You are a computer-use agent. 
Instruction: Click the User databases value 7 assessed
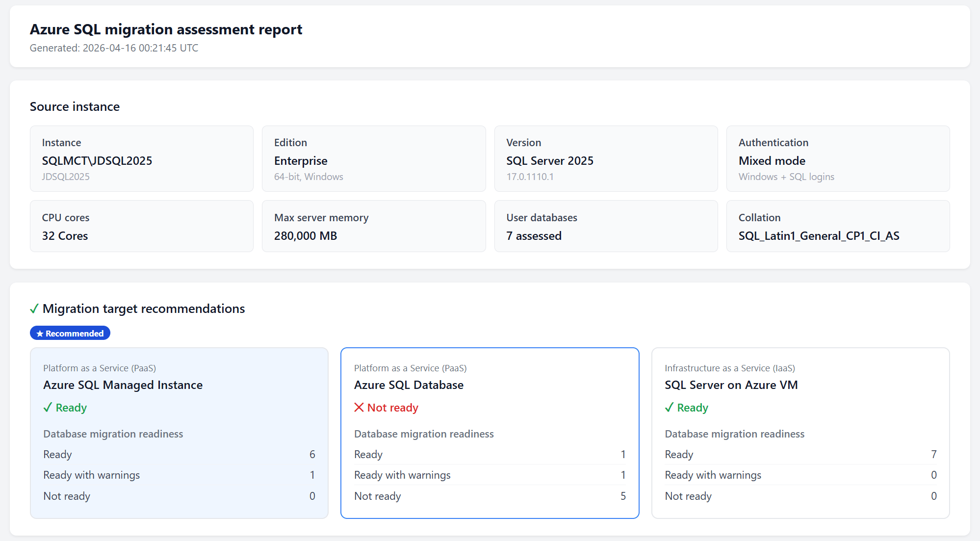pos(534,236)
